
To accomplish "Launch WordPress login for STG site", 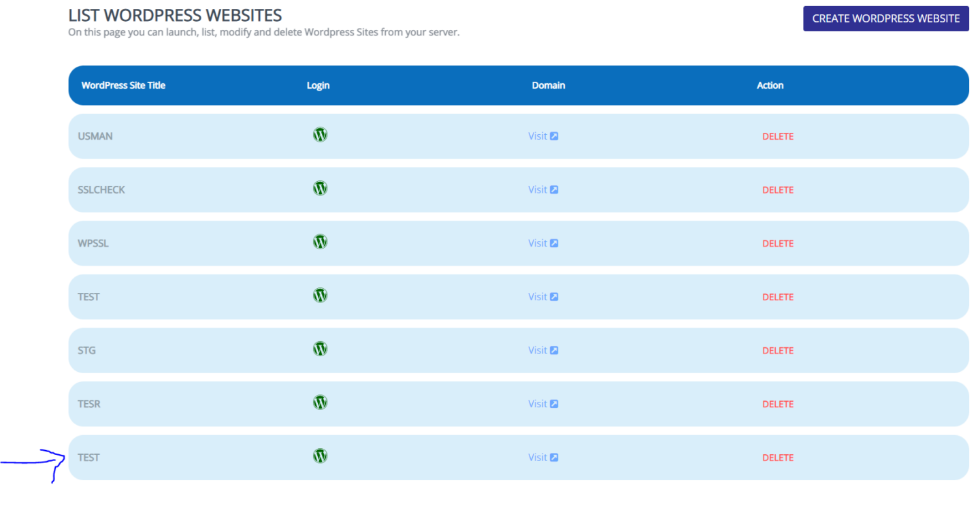I will [x=320, y=349].
